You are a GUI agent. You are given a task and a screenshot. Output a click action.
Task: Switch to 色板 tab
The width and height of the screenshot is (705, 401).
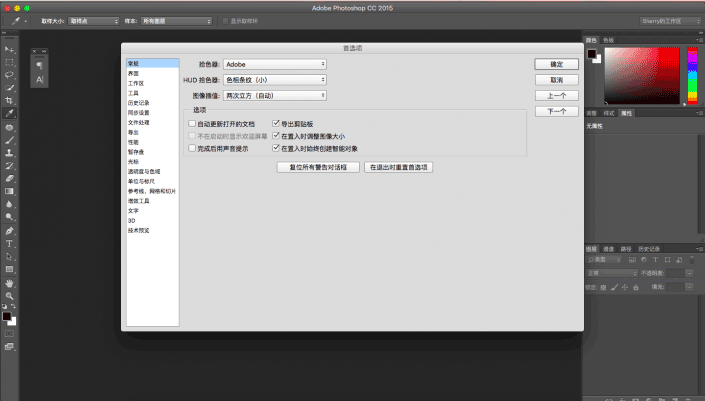tap(608, 40)
